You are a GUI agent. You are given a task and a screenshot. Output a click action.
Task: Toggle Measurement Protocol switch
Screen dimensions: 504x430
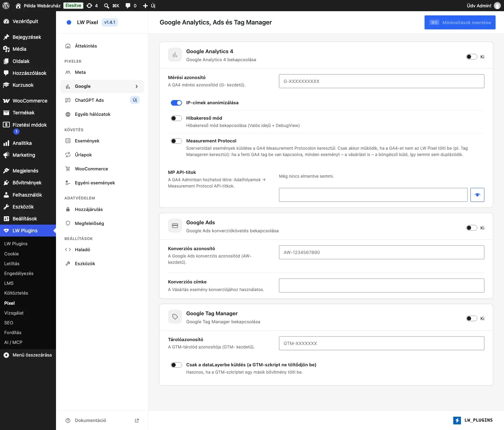pyautogui.click(x=176, y=141)
